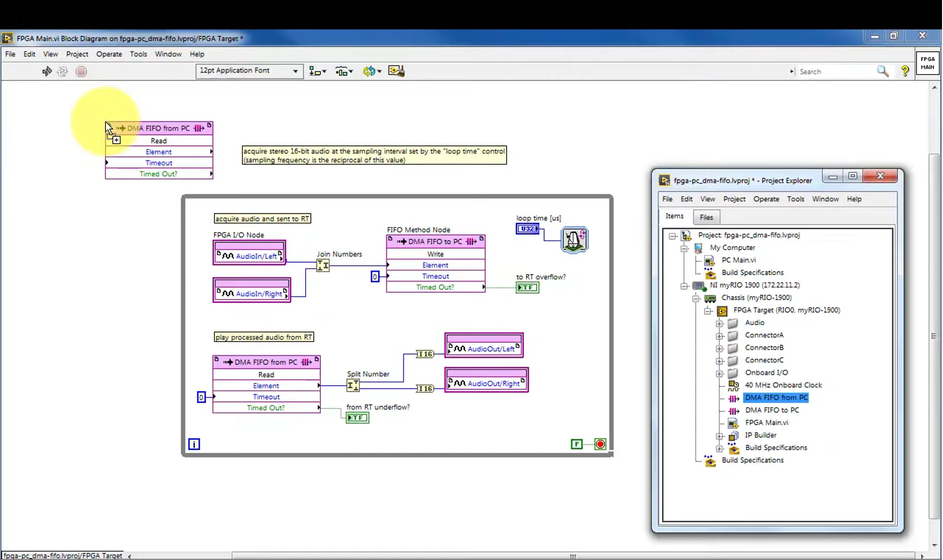Screen dimensions: 943x560
Task: Switch to the Files tab
Action: [x=706, y=217]
